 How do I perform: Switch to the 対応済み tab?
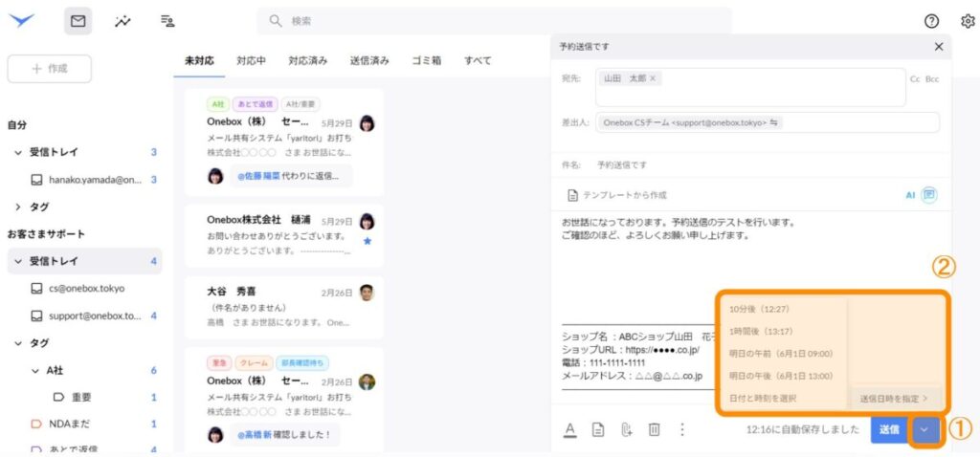point(307,60)
